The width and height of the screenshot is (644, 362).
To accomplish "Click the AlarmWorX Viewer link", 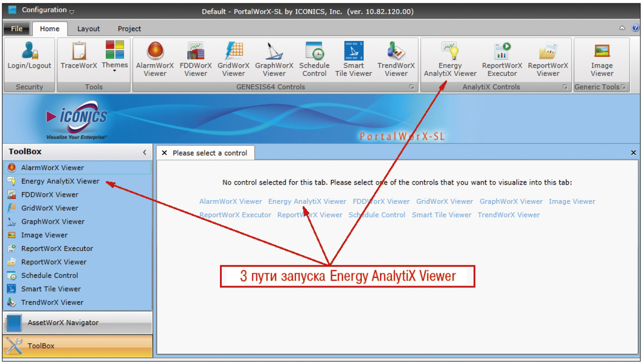I will click(x=230, y=201).
